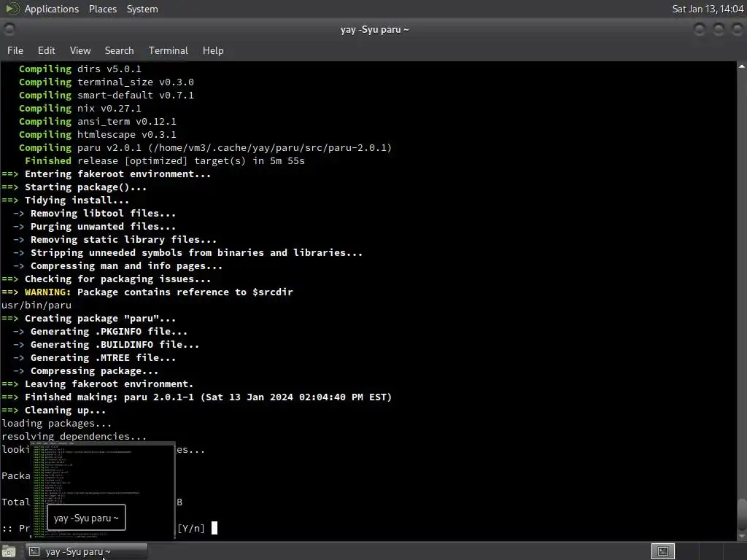Click the 'Stripping unneeded symbols' line
Screen dimensions: 747x560
[x=187, y=253]
